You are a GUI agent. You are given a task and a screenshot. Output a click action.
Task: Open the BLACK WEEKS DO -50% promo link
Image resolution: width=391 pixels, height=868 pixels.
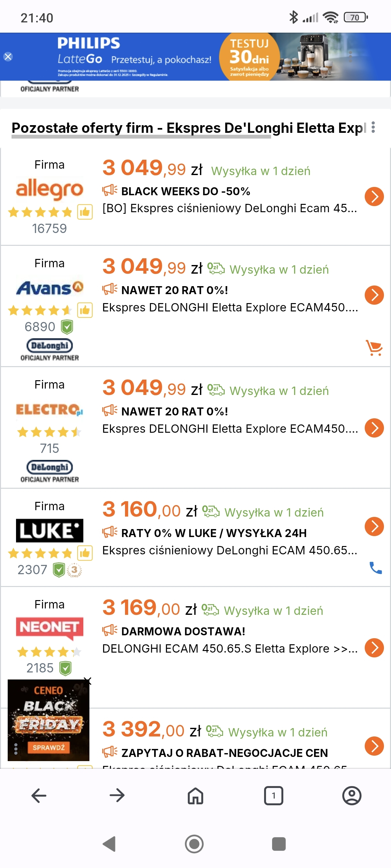tap(186, 191)
